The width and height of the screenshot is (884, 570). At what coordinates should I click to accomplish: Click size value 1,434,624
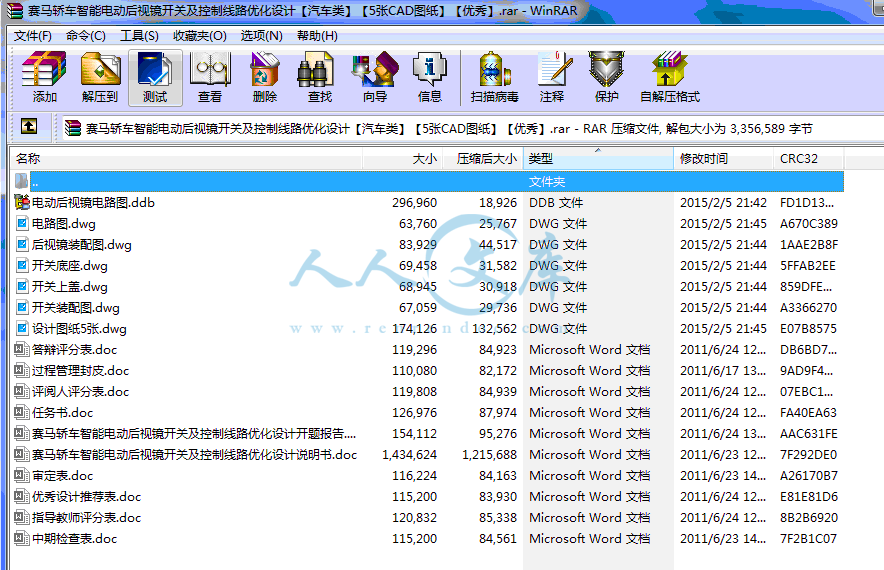409,454
